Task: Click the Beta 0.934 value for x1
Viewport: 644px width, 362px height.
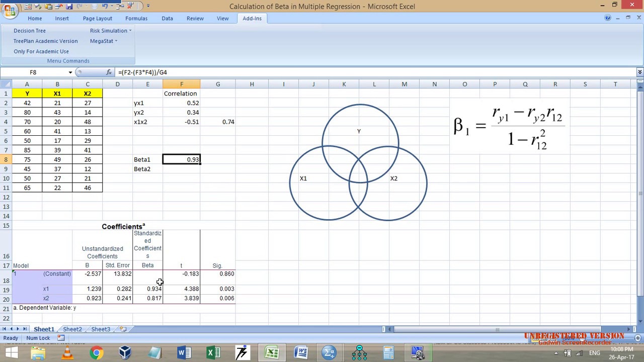Action: 148,289
